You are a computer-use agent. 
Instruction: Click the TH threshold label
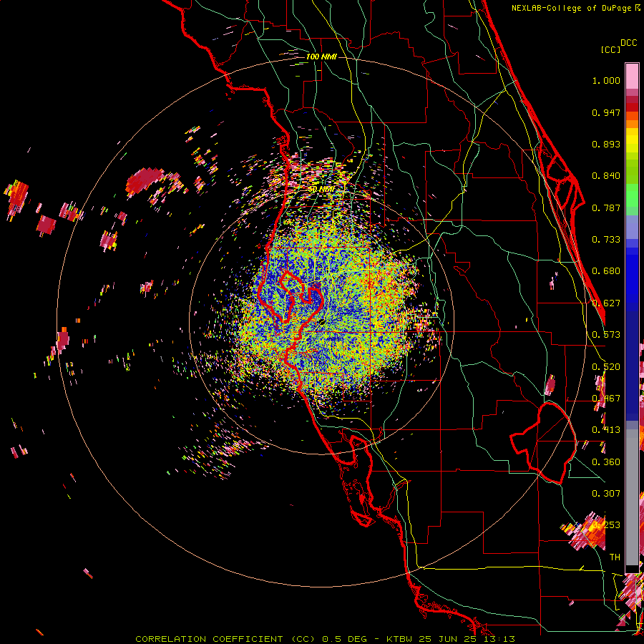(615, 557)
